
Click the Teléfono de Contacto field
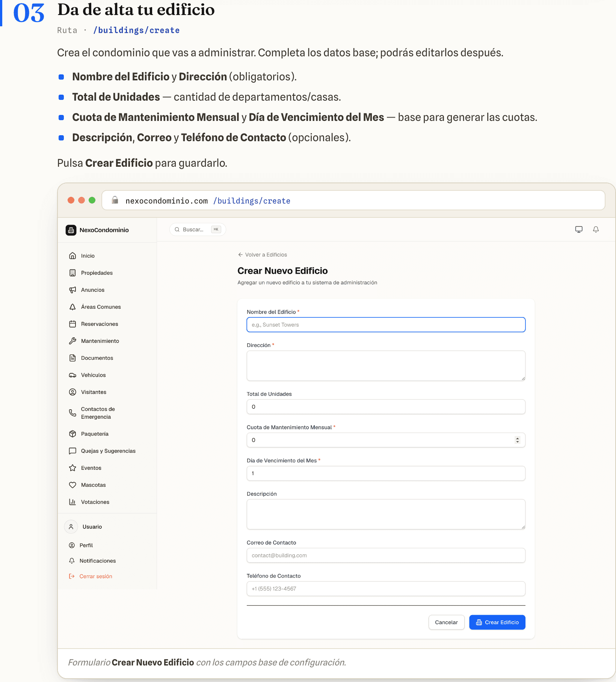[x=386, y=588]
